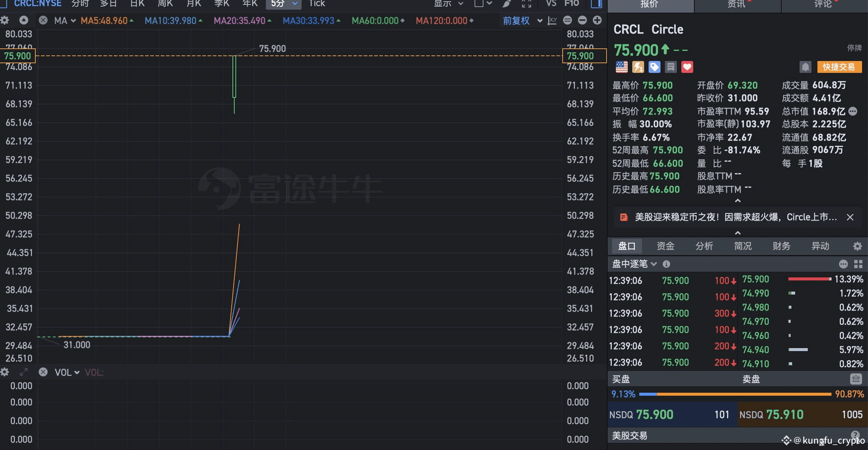Open the MA indicator type dropdown
Viewport: 868px width, 450px height.
65,20
